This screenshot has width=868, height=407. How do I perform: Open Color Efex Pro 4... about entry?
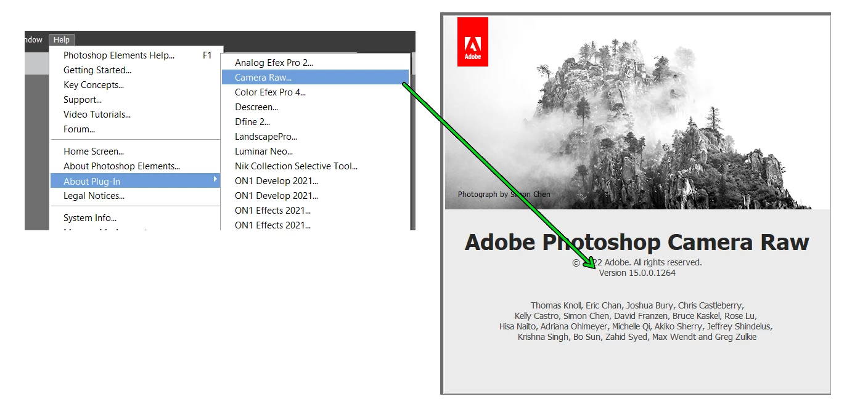270,92
